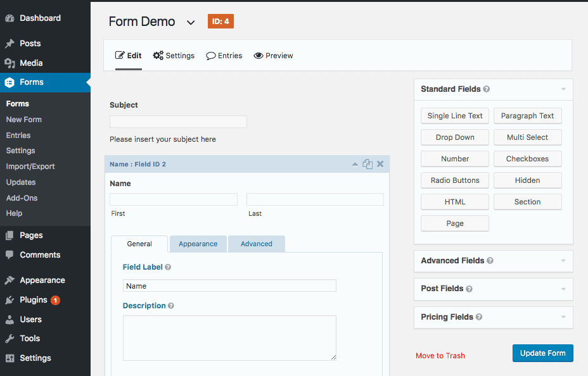Click help icon next to Advanced Fields
The width and height of the screenshot is (588, 376).
tap(490, 261)
